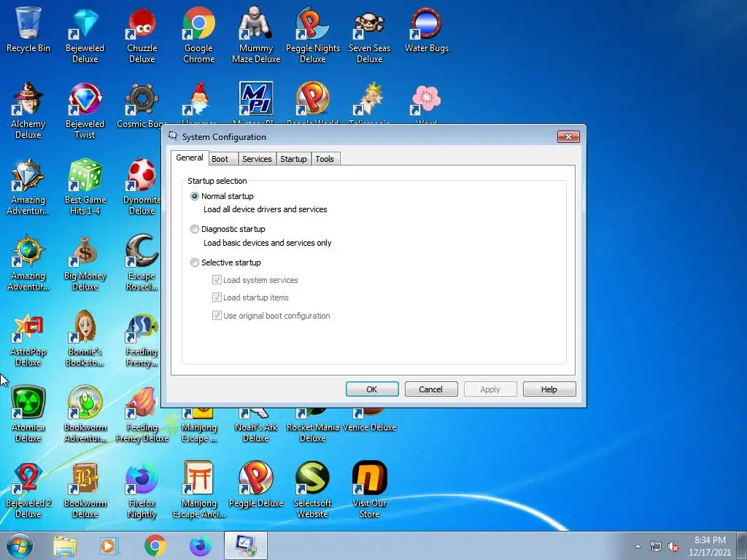Screen dimensions: 747x560
Task: Open Mahjong Escape Ancient shortcut
Action: (198, 489)
